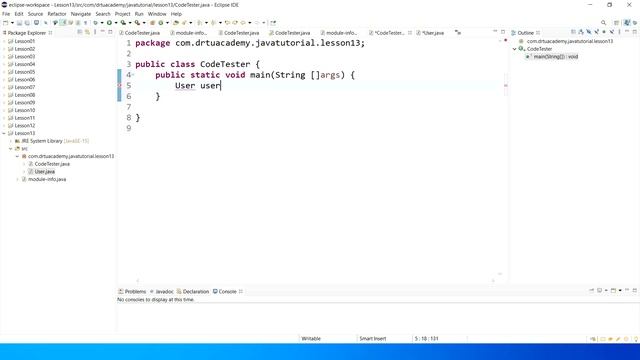Minimize the Package Explorer view
This screenshot has width=640, height=360.
102,32
